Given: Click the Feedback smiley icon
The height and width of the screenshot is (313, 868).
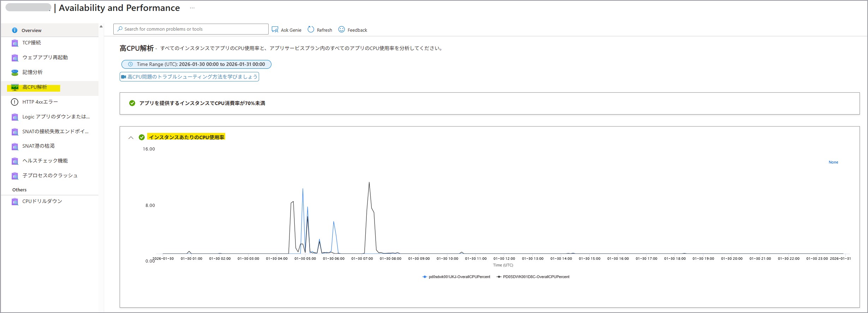Looking at the screenshot, I should click(x=341, y=30).
